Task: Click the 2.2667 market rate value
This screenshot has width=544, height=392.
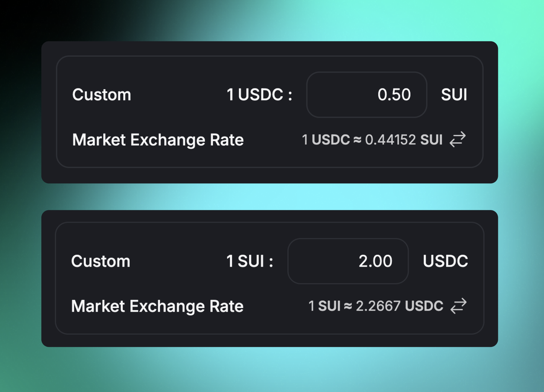Action: pos(378,306)
